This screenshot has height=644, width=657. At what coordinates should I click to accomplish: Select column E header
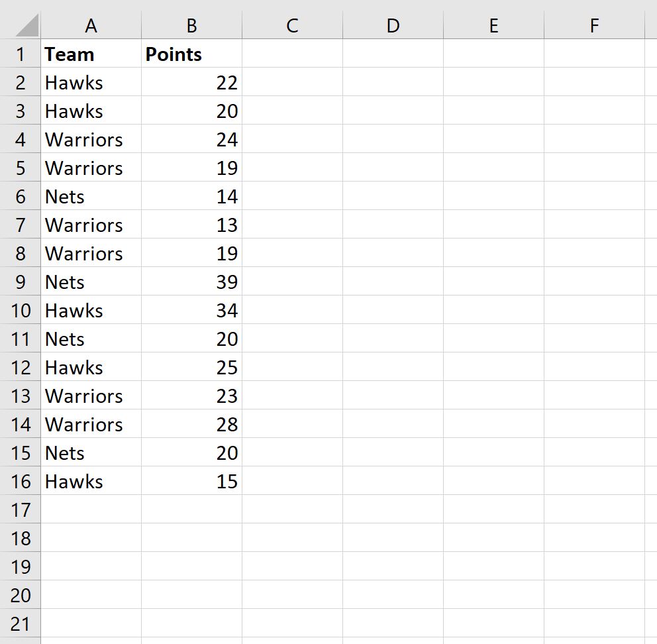coord(493,25)
